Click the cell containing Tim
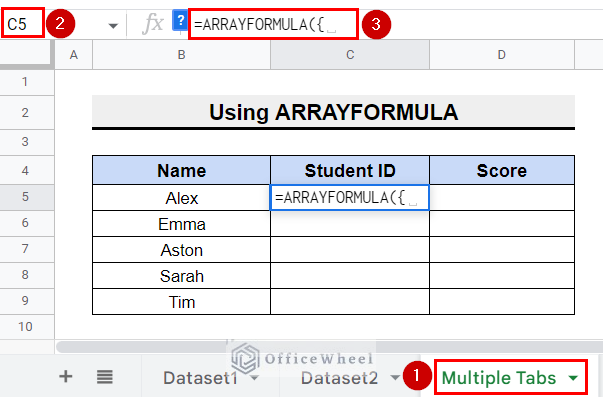The image size is (603, 397). coord(182,302)
